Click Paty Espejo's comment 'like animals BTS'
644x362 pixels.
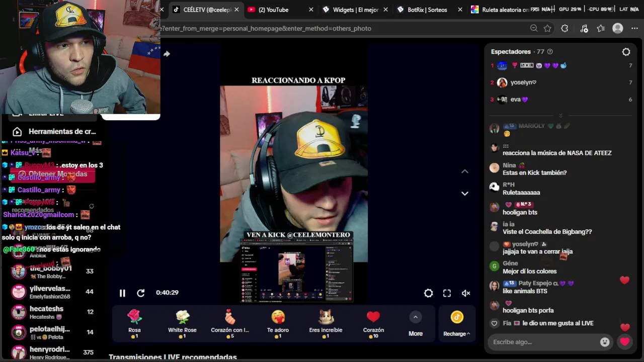click(525, 291)
